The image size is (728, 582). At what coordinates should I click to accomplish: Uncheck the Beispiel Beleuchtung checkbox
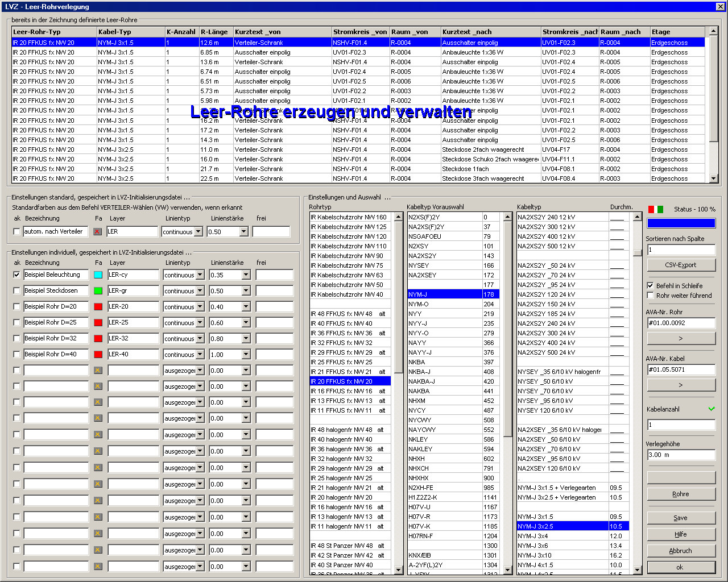point(16,275)
